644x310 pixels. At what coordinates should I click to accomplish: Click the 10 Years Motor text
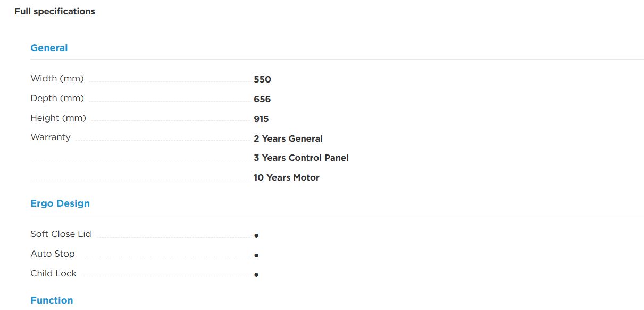point(287,178)
